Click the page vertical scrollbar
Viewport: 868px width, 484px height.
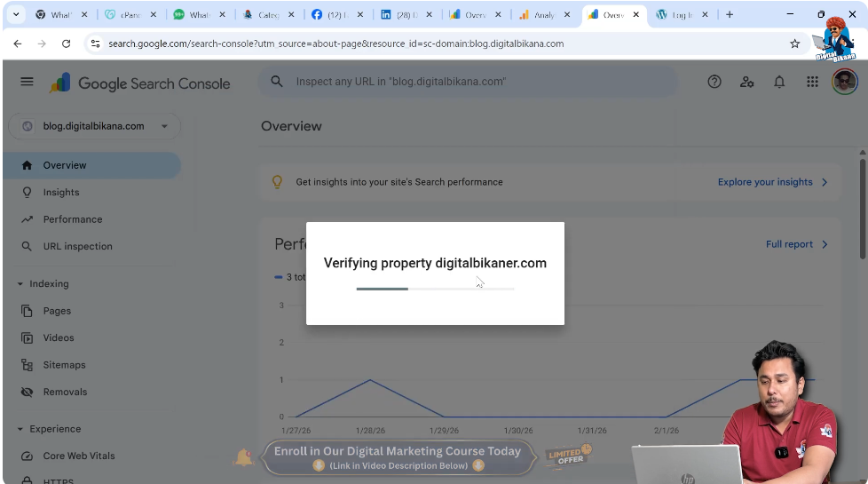863,208
